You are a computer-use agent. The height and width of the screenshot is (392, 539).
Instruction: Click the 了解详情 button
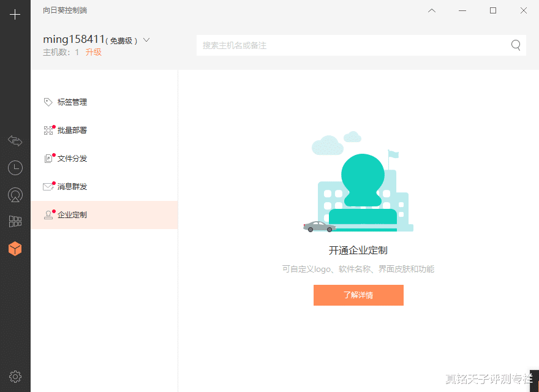click(x=358, y=295)
